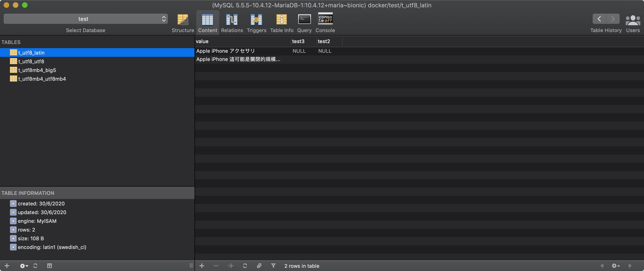Image resolution: width=644 pixels, height=271 pixels.
Task: View Table Info for the selected table
Action: click(x=281, y=22)
